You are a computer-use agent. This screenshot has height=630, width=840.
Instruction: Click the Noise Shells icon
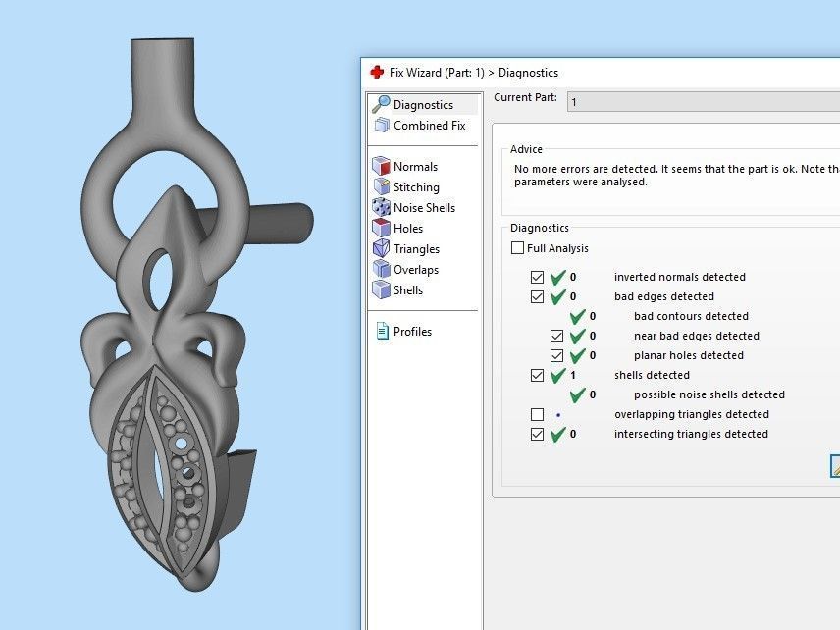click(381, 207)
